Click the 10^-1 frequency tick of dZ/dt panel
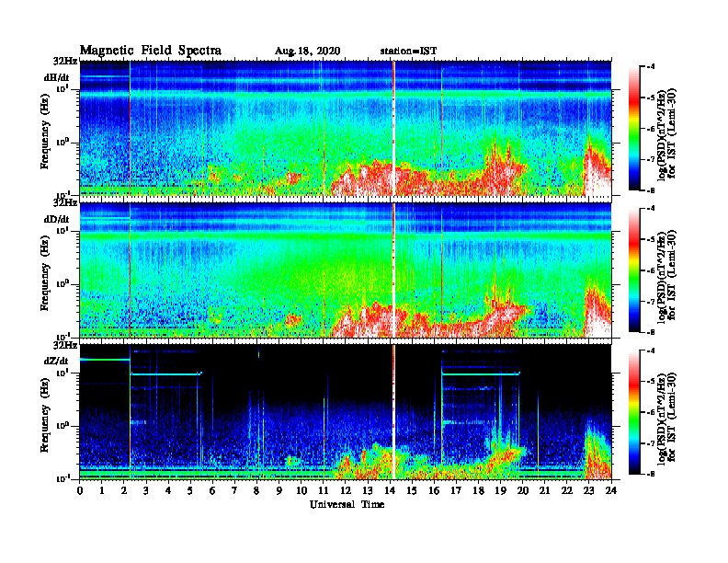 pyautogui.click(x=63, y=478)
